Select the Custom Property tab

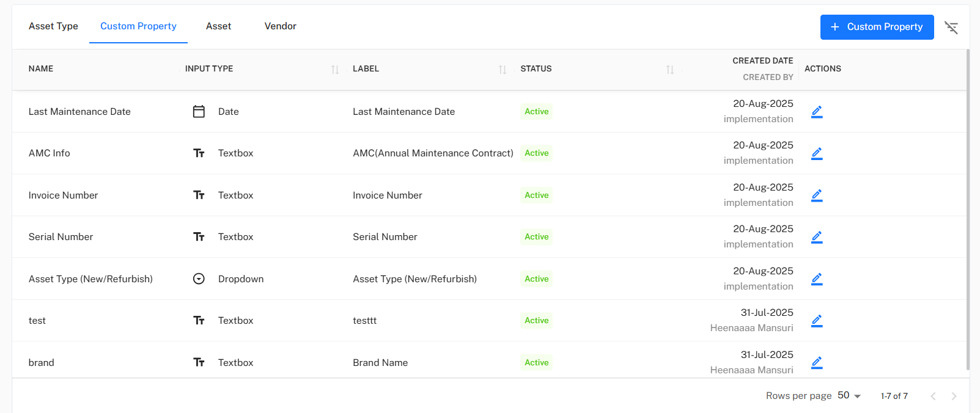pyautogui.click(x=138, y=26)
